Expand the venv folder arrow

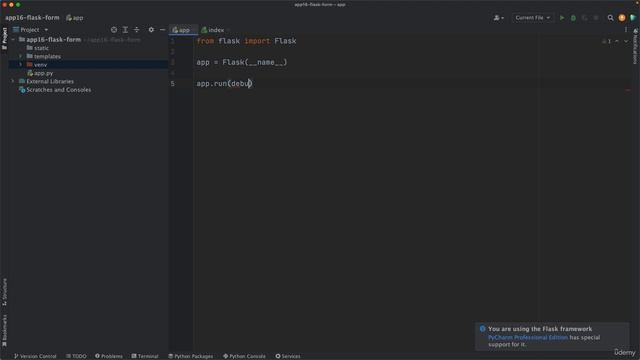(x=21, y=64)
